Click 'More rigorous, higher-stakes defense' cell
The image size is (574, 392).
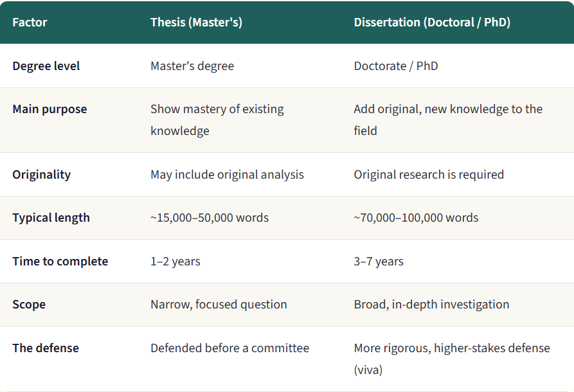point(452,359)
